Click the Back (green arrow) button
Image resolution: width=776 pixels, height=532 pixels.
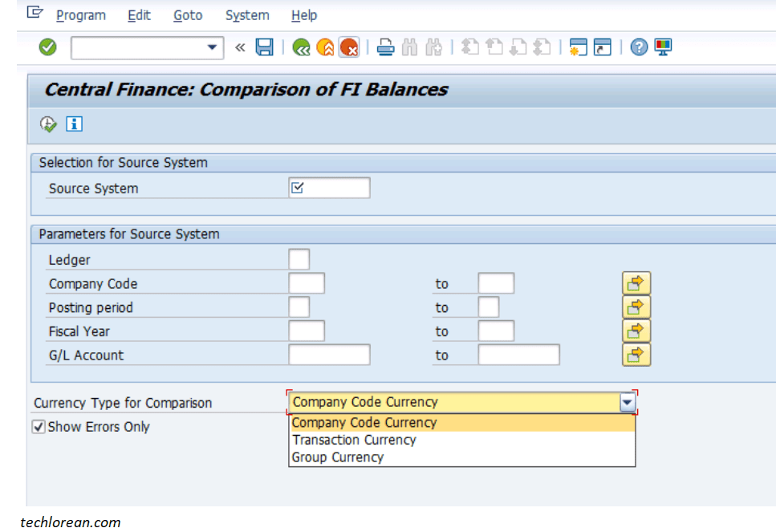300,47
